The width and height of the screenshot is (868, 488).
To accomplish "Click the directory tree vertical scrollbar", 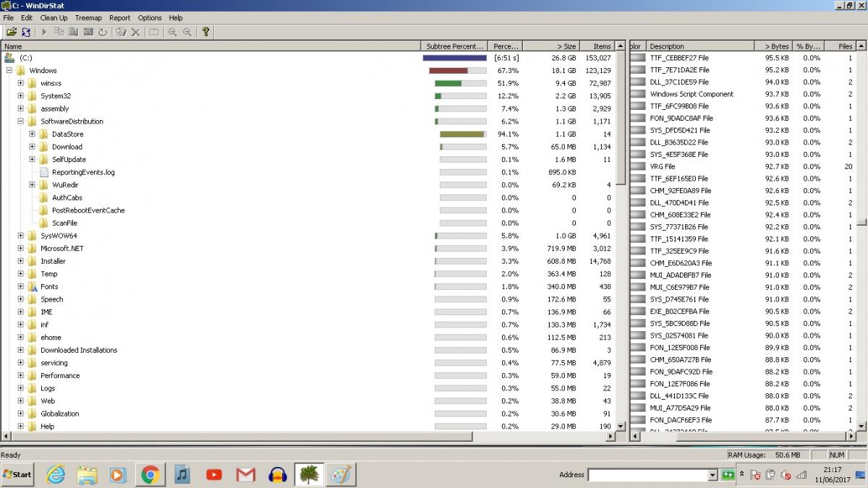I will point(620,236).
